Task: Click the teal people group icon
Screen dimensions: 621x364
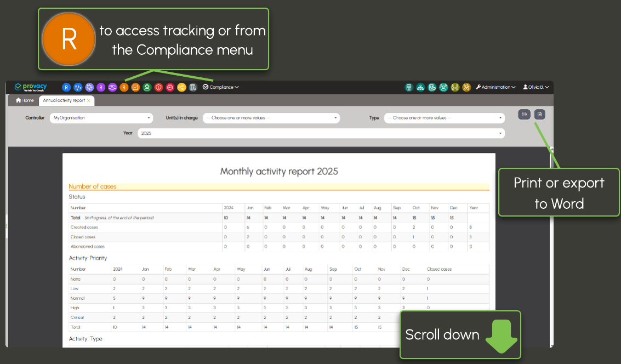Action: 443,87
